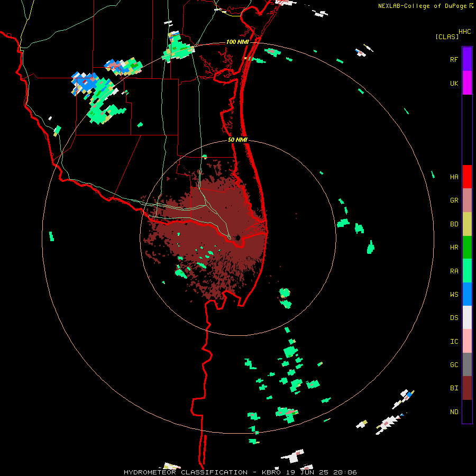Click the HA red legend swatch

[x=467, y=177]
